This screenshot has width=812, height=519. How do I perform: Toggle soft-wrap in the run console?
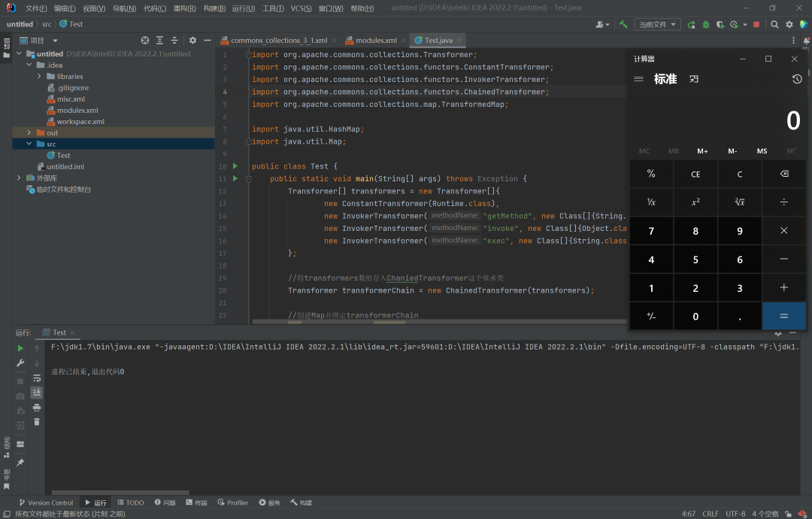click(x=37, y=378)
